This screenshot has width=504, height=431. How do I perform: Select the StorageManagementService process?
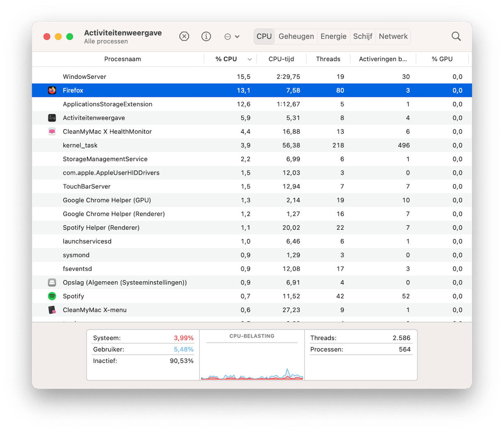click(252, 159)
